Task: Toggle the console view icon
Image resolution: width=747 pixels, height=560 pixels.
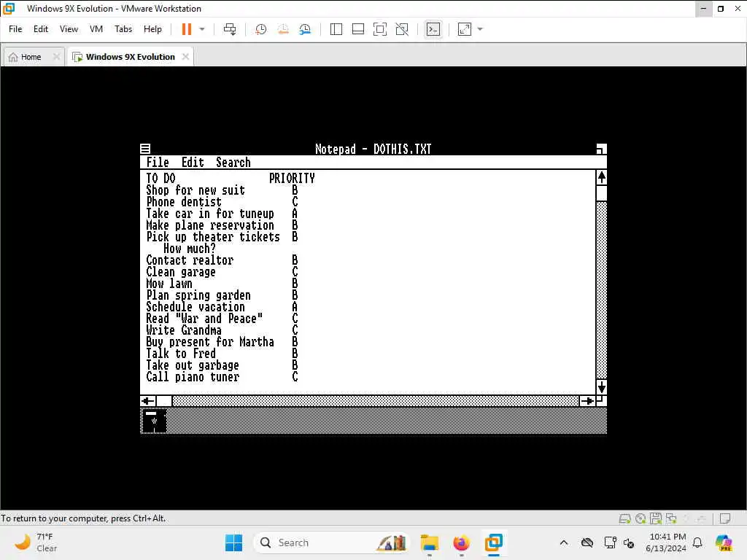Action: pyautogui.click(x=433, y=29)
